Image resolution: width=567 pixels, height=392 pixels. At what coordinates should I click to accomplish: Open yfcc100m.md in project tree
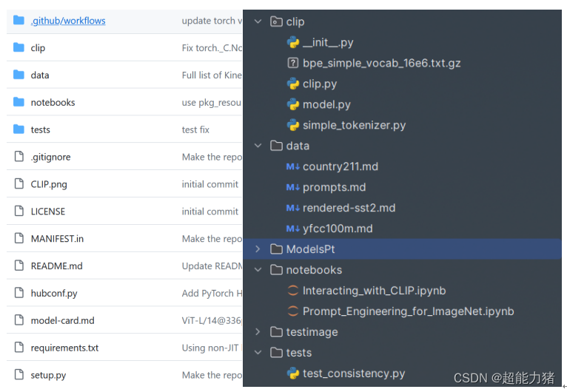[338, 229]
